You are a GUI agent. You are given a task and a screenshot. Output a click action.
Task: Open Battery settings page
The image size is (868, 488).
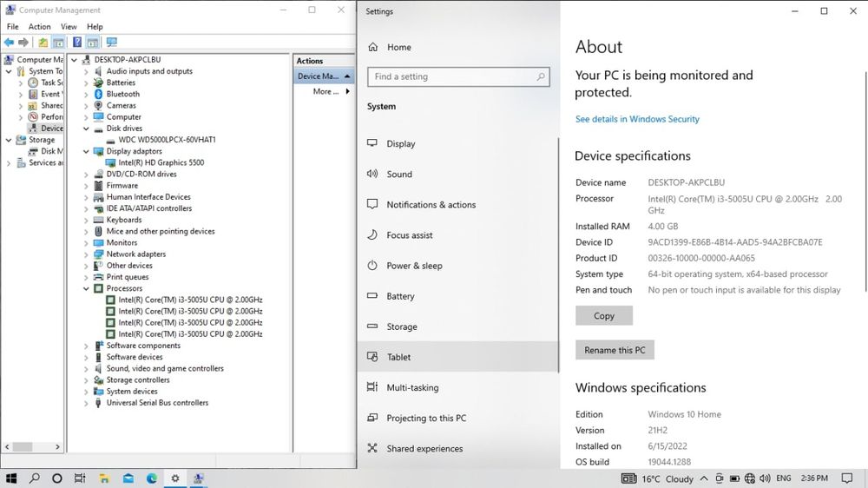point(457,296)
